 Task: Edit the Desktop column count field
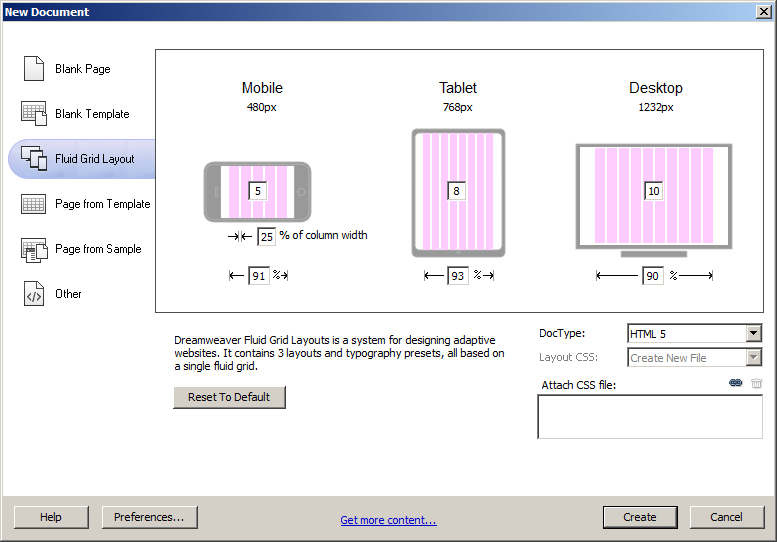pyautogui.click(x=654, y=191)
